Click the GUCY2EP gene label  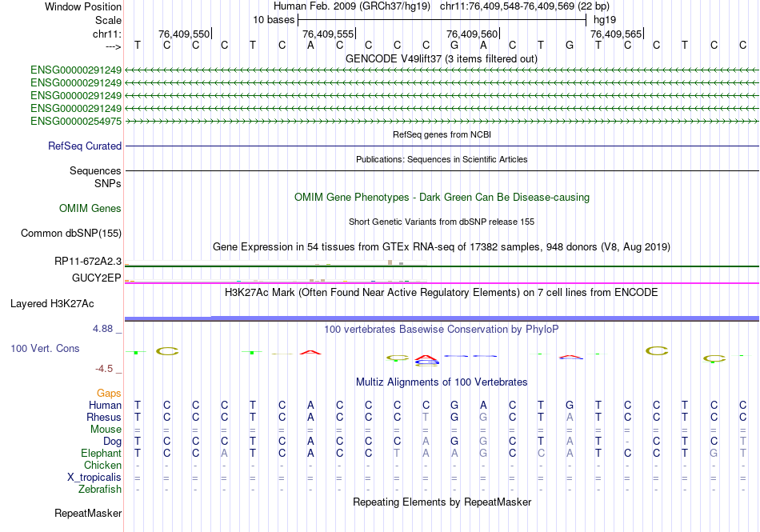97,278
